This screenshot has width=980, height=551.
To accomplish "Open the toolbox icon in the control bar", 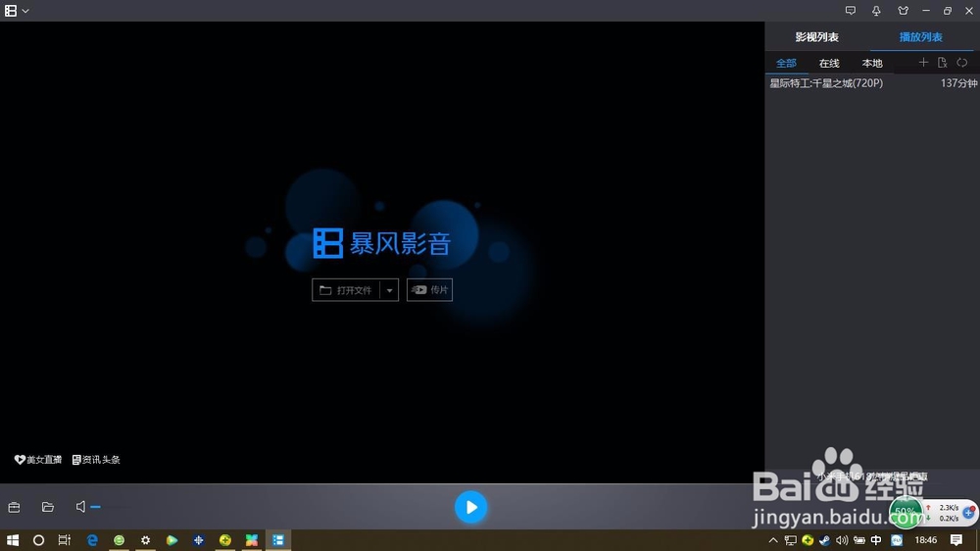I will point(14,507).
